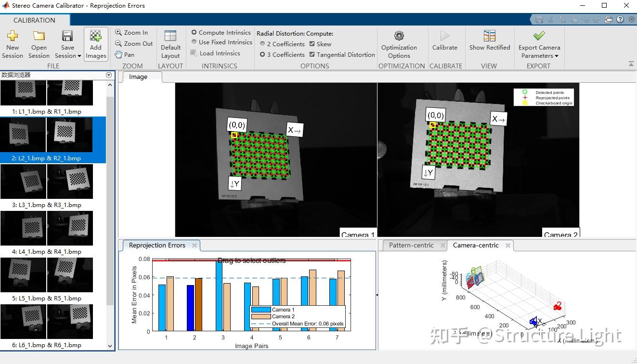Close the Reprojection Errors panel tab

click(195, 245)
